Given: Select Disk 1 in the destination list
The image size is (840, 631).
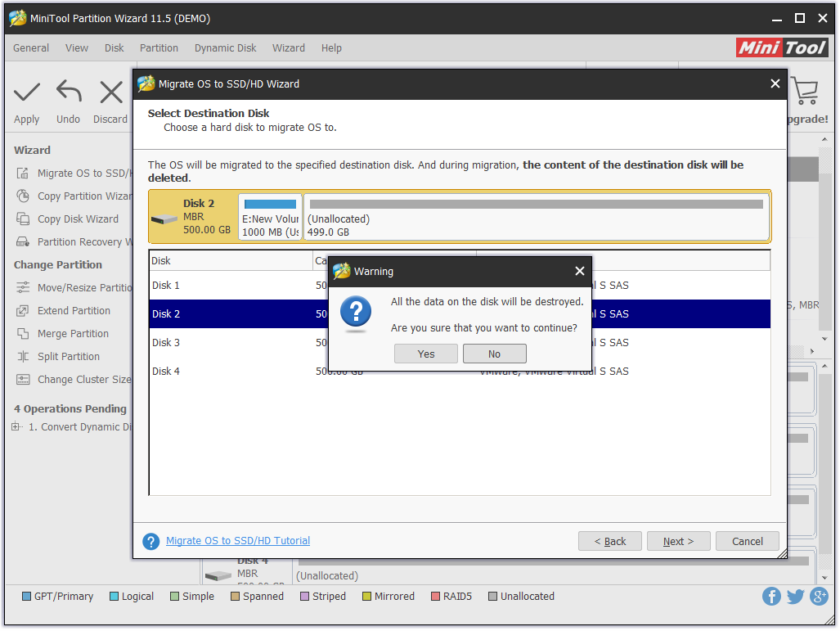Looking at the screenshot, I should [460, 285].
